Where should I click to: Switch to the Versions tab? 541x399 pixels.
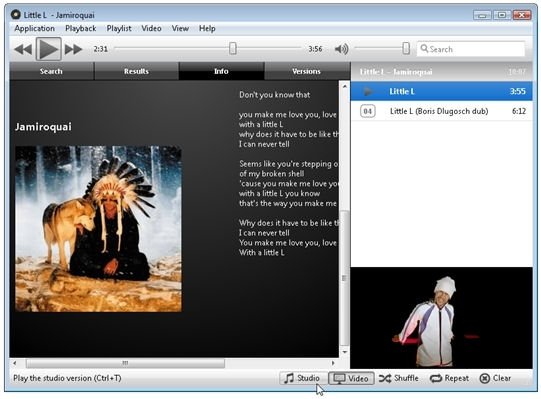307,71
